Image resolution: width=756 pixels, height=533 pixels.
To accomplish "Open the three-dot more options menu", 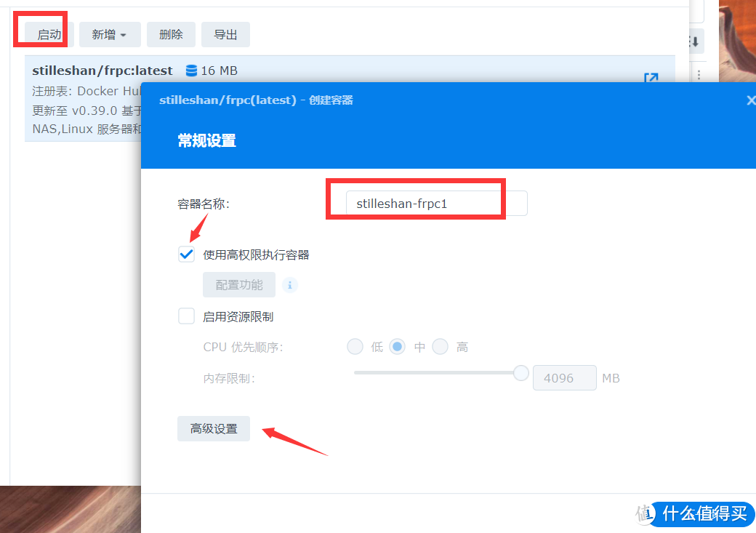I will click(x=699, y=75).
